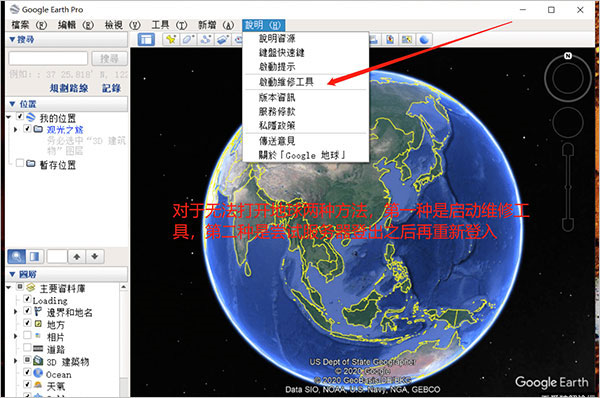600x398 pixels.
Task: Click the panel view icon beside magnifier
Action: pos(35,256)
